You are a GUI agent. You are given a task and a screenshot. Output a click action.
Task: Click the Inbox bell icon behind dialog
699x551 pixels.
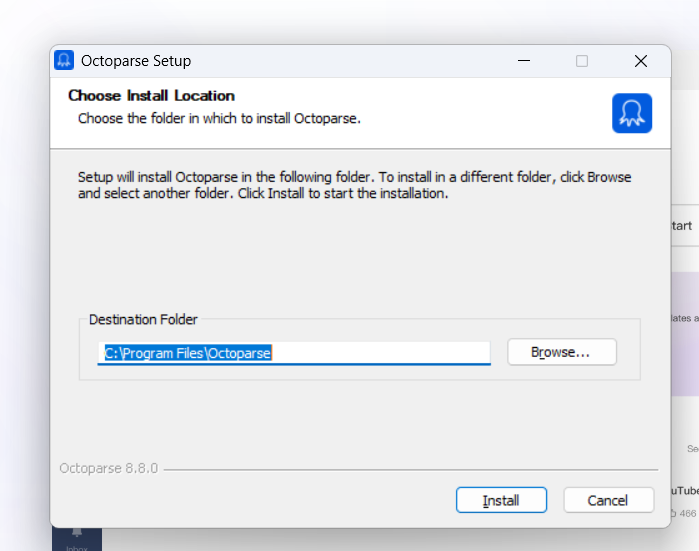point(77,532)
